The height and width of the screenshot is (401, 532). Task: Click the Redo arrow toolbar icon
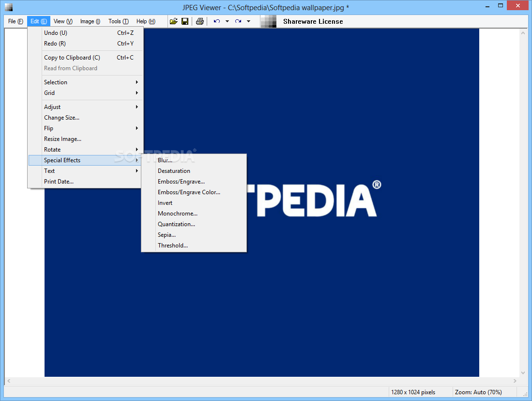click(x=238, y=21)
